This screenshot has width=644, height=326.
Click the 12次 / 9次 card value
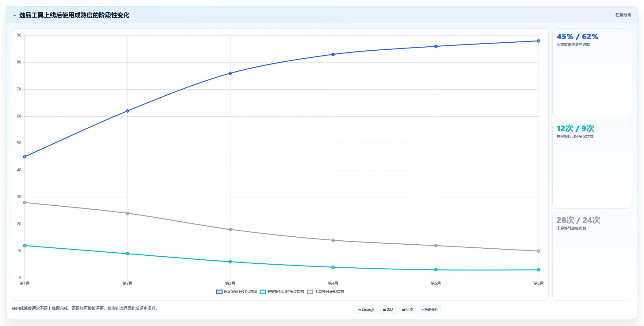(575, 128)
